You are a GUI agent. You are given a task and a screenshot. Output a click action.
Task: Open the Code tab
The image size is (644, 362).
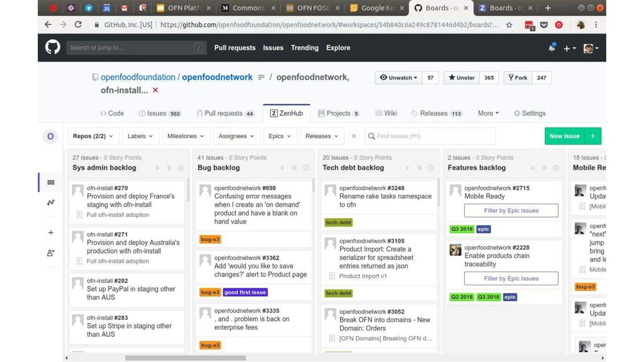[x=112, y=113]
